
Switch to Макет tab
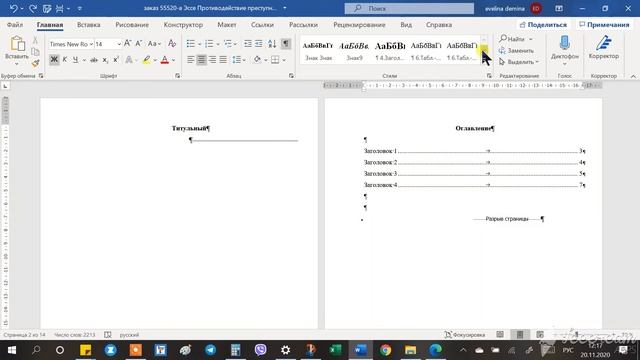(227, 25)
